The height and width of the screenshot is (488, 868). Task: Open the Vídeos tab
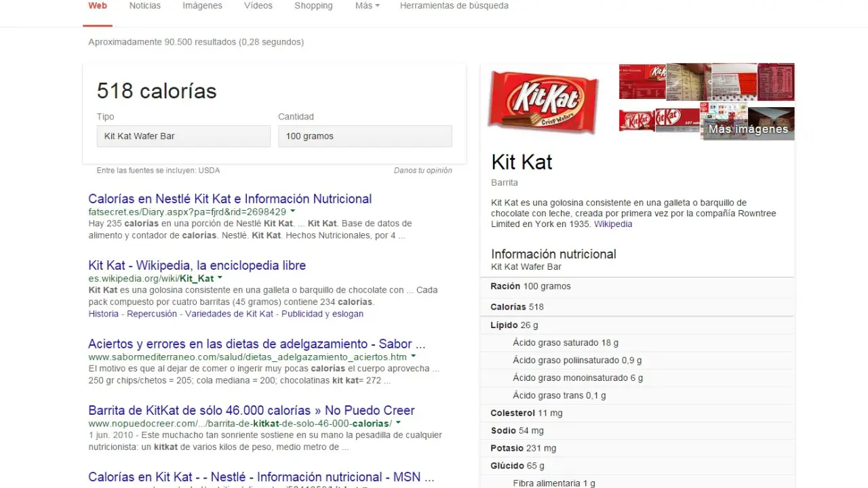[258, 6]
